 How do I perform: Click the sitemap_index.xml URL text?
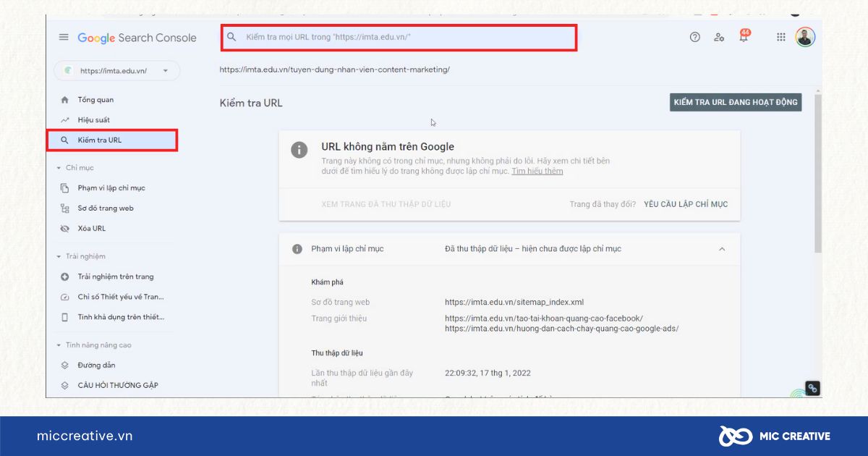click(x=514, y=303)
